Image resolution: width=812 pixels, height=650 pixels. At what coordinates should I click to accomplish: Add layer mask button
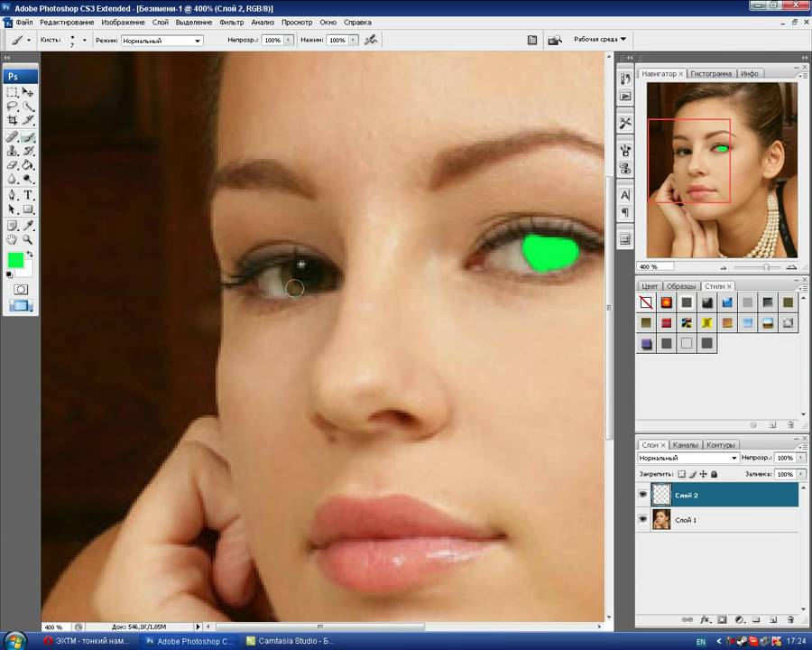coord(723,619)
